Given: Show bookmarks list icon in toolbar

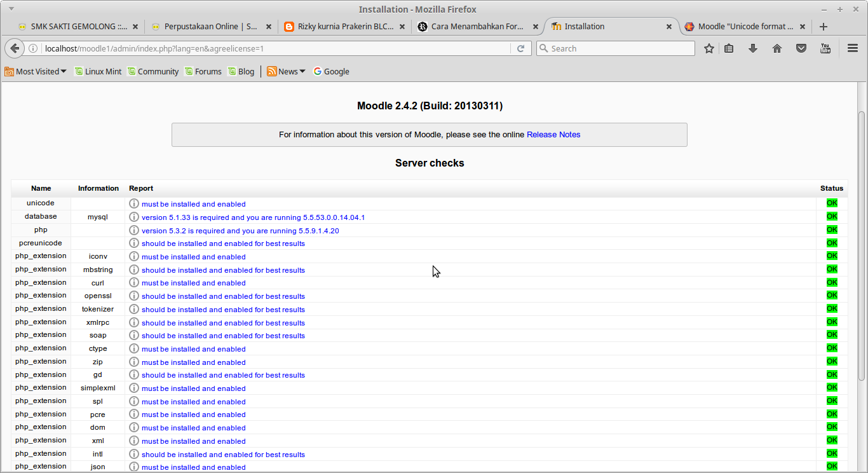Looking at the screenshot, I should point(729,48).
